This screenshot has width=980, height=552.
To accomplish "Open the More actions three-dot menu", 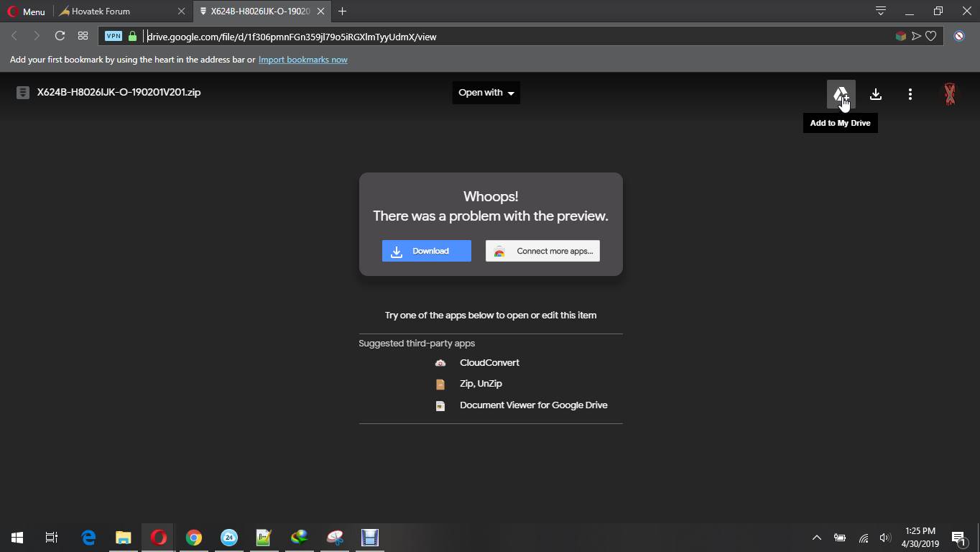I will pos(910,93).
